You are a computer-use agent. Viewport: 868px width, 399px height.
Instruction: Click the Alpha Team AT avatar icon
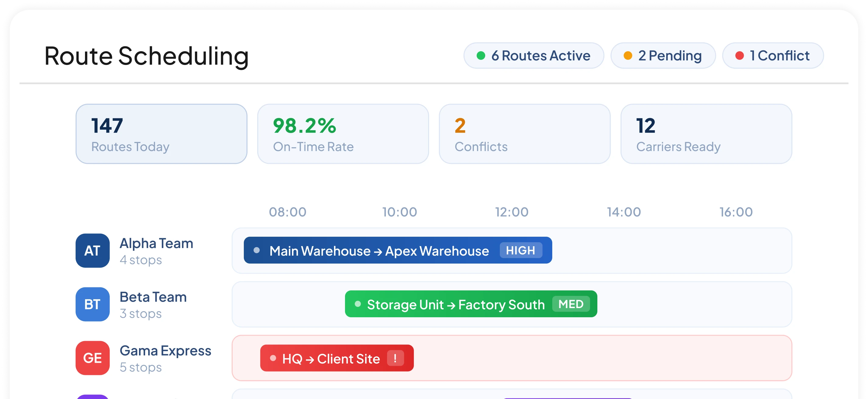point(92,251)
